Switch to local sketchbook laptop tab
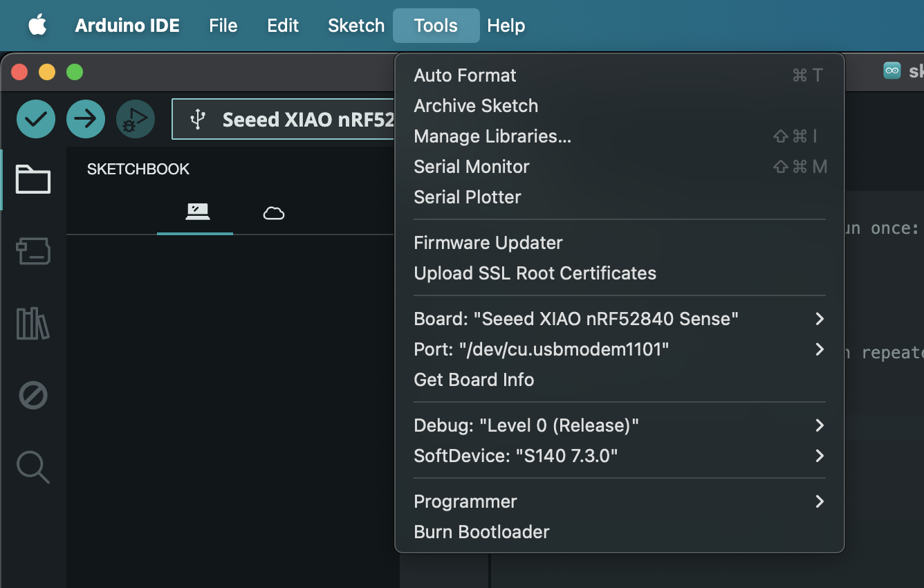924x588 pixels. (x=198, y=212)
